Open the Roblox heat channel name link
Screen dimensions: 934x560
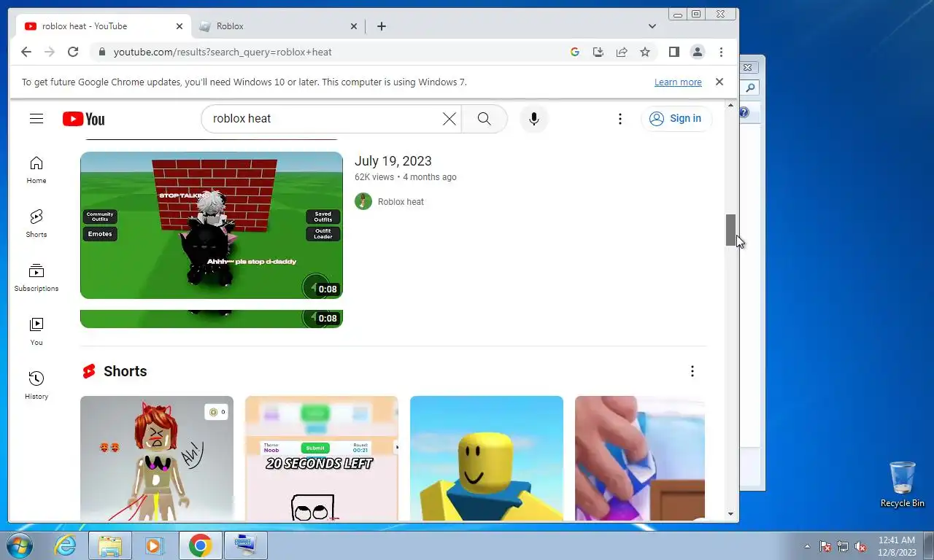click(x=401, y=202)
